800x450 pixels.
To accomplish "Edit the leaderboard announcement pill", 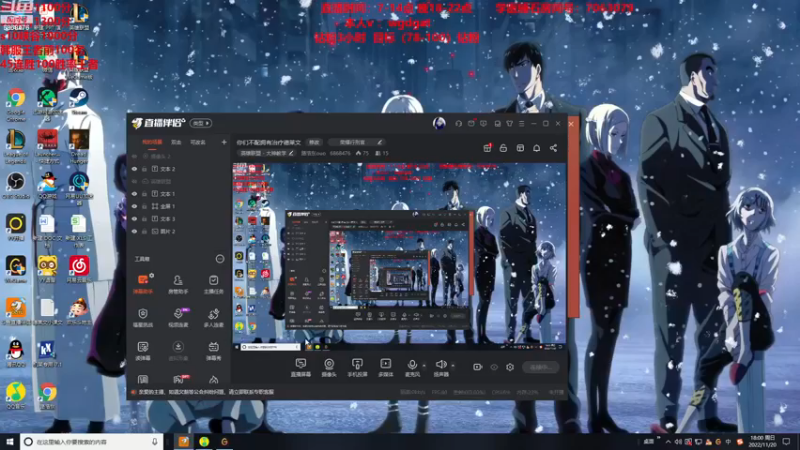I will point(357,142).
